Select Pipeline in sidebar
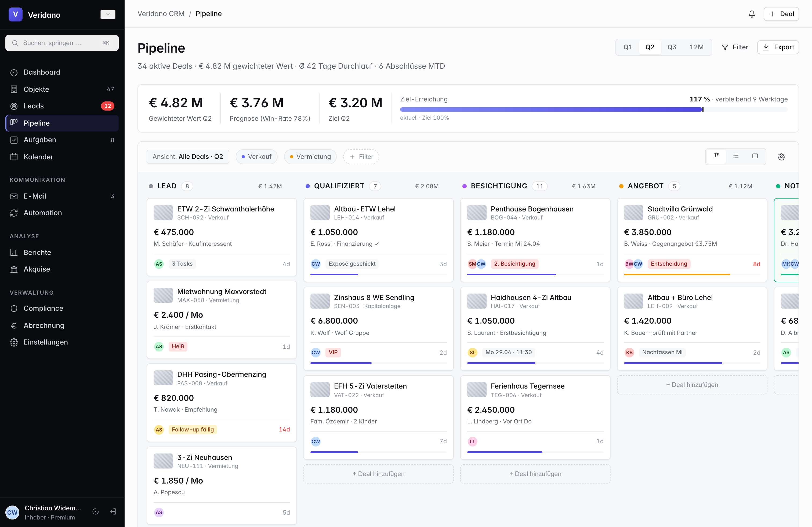This screenshot has height=527, width=812. (62, 123)
